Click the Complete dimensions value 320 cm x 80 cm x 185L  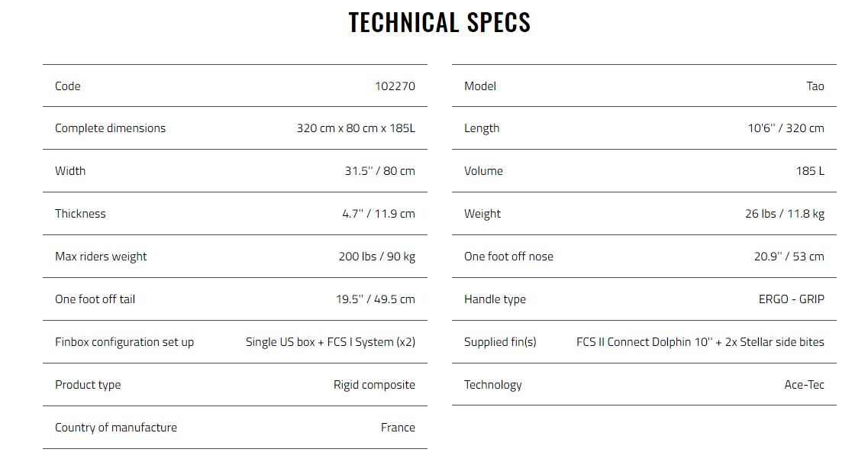[356, 128]
